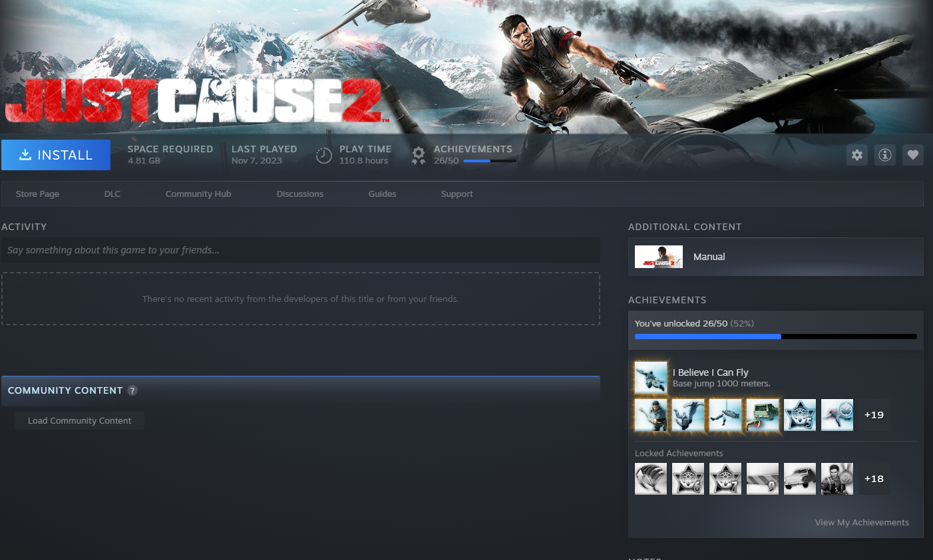The height and width of the screenshot is (560, 933).
Task: Show the +18 more locked achievements
Action: click(x=874, y=479)
